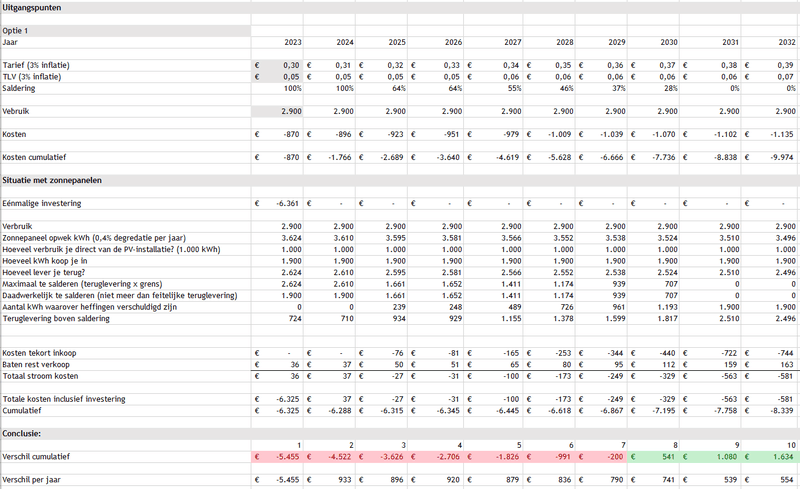Image resolution: width=800 pixels, height=489 pixels.
Task: Select the Cumulatief -8.339 cell
Action: coord(770,410)
